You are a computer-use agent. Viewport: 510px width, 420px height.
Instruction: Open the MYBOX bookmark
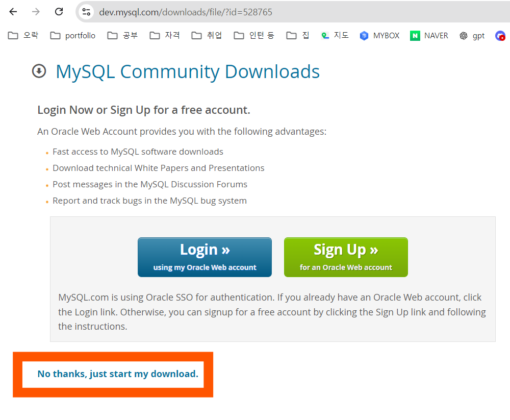tap(379, 36)
